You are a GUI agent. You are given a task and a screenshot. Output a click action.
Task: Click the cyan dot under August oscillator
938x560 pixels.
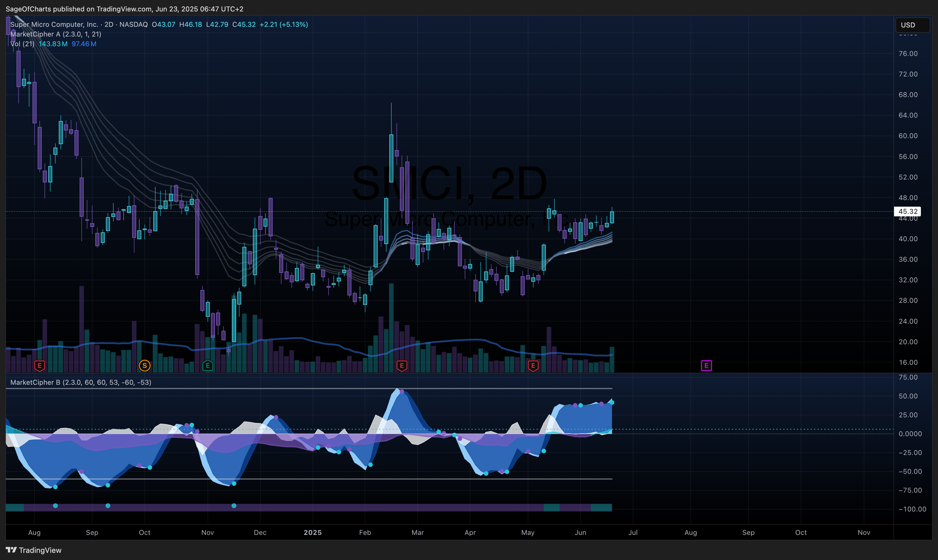tap(55, 506)
